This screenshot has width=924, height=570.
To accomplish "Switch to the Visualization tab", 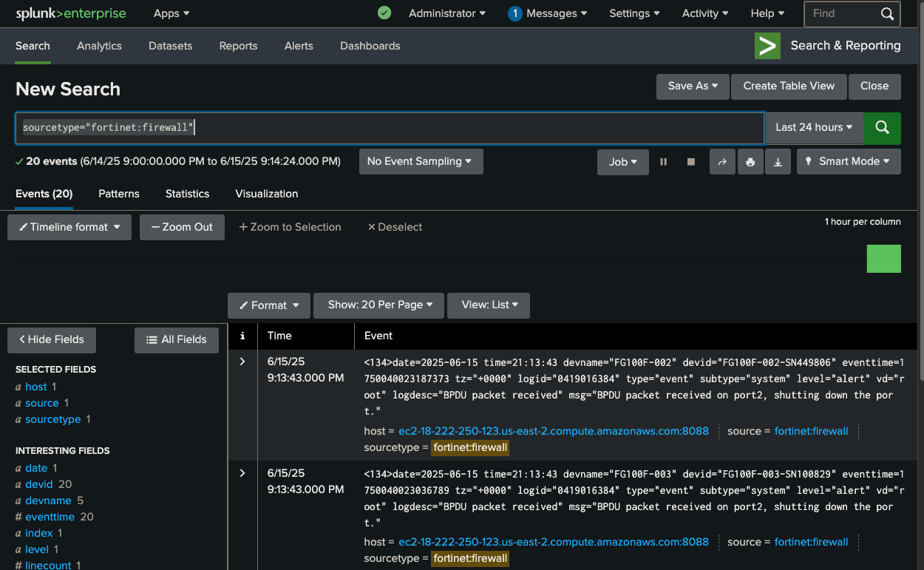I will 267,194.
